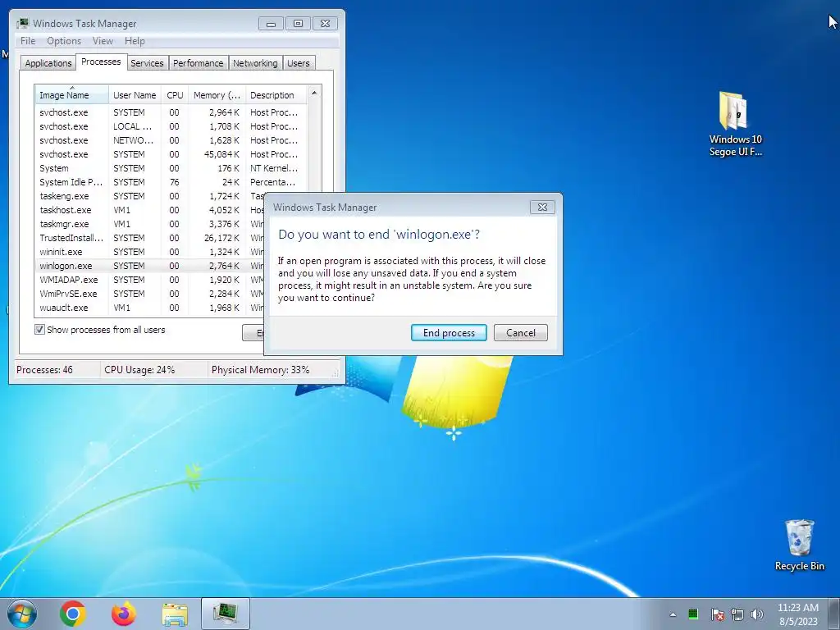
Task: Launch Google Chrome from taskbar
Action: tap(73, 614)
